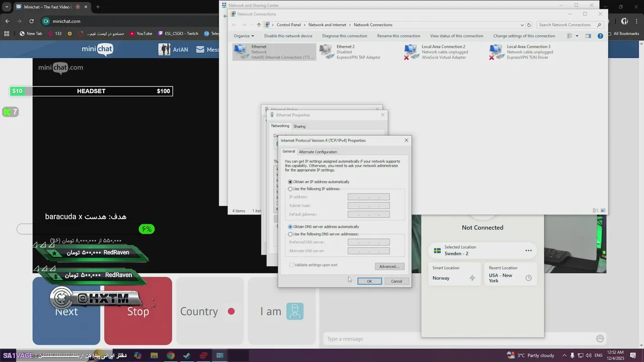The height and width of the screenshot is (362, 644).
Task: Open Network Connections help icon
Action: click(x=600, y=36)
